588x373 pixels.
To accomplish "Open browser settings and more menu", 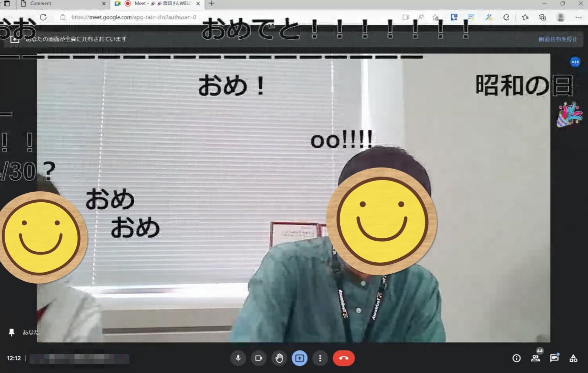I will click(x=578, y=17).
